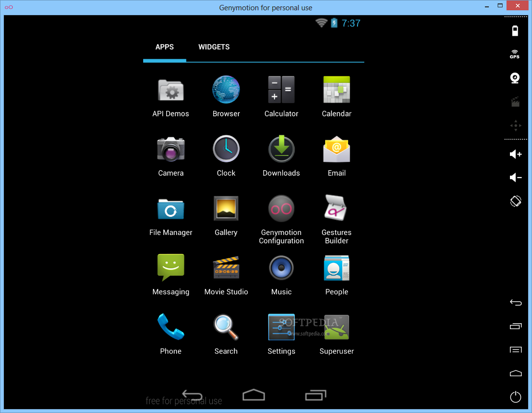532x413 pixels.
Task: Click the sidebar Menu button
Action: (516, 350)
